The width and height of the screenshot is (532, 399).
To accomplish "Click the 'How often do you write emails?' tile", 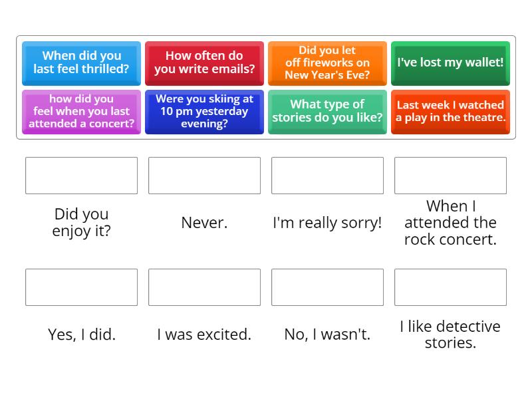I will [x=204, y=63].
